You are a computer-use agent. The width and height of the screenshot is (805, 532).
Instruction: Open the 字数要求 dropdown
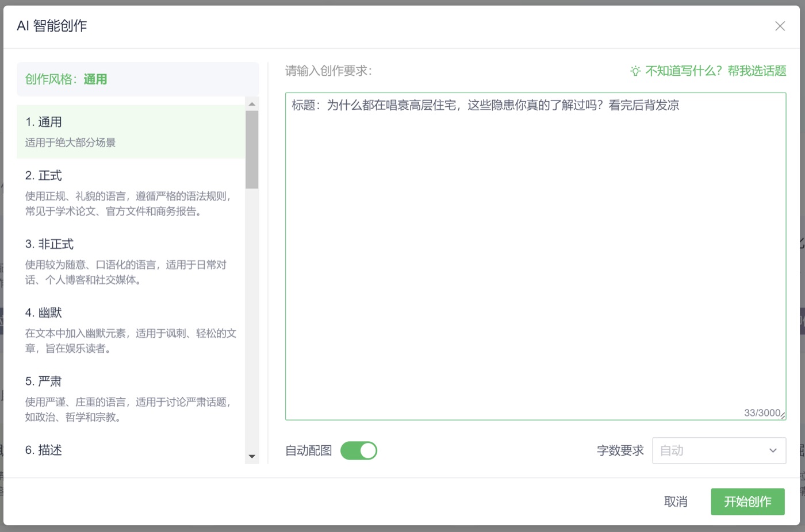(x=719, y=450)
